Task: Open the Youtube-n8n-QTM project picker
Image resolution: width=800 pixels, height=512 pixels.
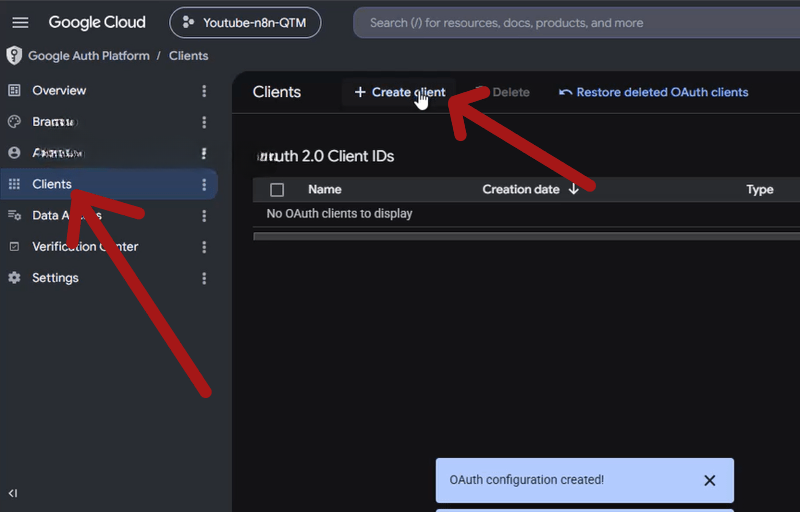Action: pos(245,23)
